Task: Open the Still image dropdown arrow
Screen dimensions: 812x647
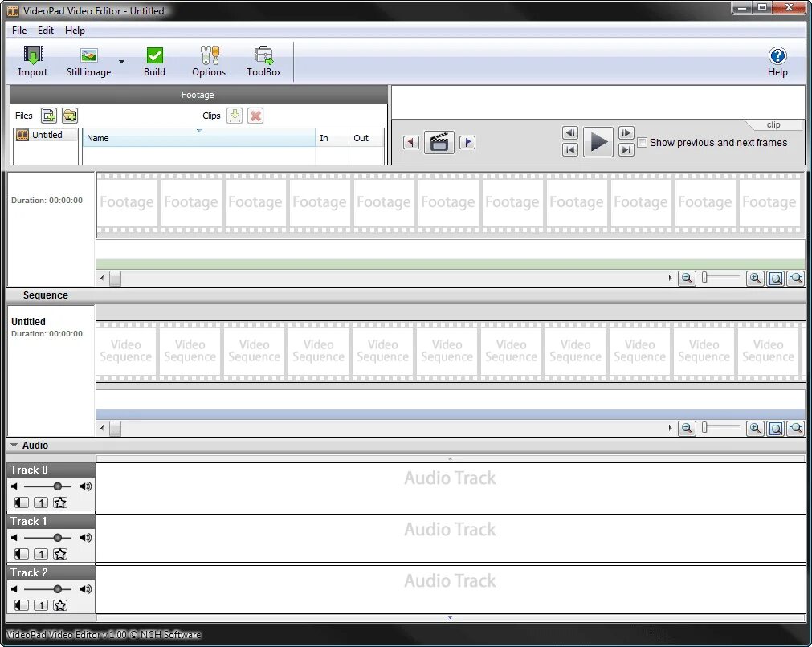Action: click(122, 62)
